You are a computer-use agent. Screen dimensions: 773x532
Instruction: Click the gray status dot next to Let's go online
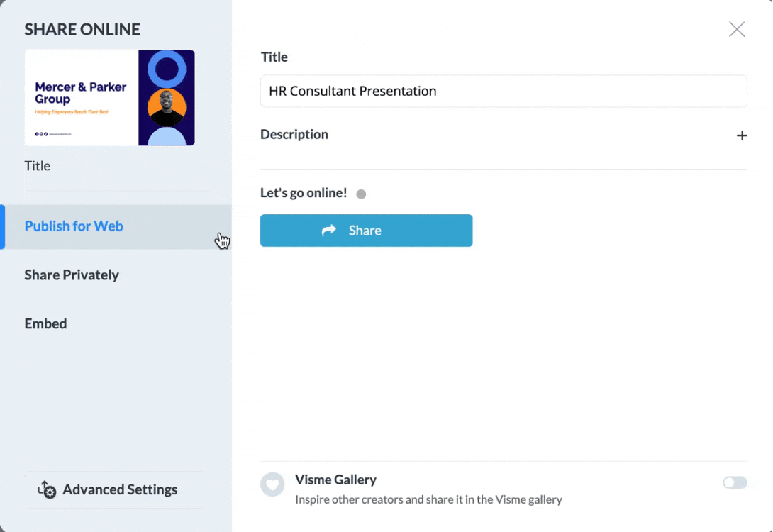pyautogui.click(x=361, y=194)
